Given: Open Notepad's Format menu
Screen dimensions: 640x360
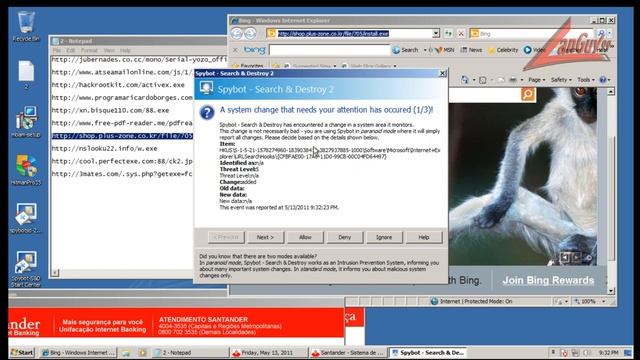Looking at the screenshot, I should (89, 50).
